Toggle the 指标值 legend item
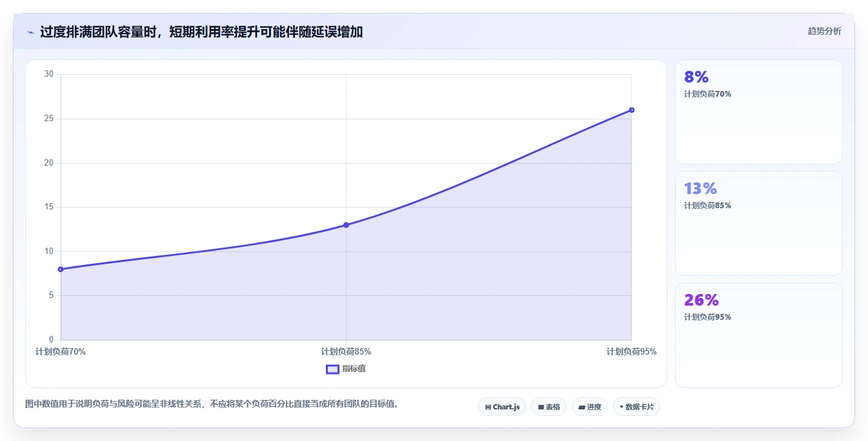This screenshot has width=868, height=441. click(x=346, y=369)
